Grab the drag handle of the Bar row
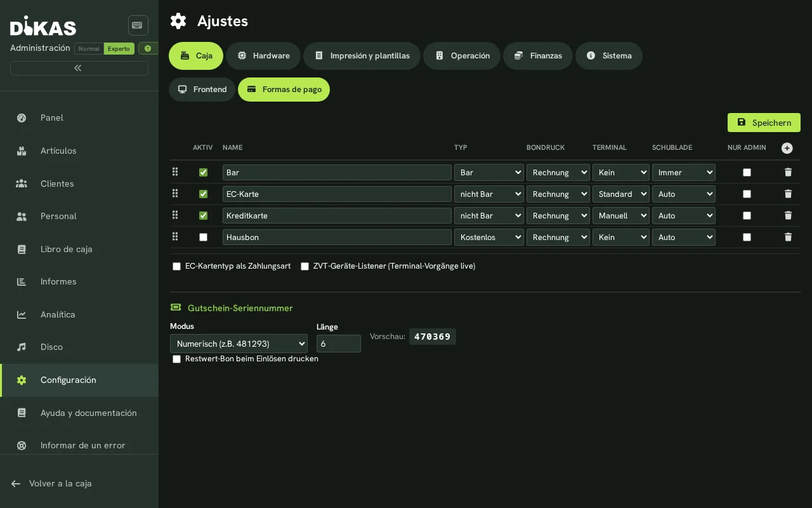This screenshot has width=812, height=508. [175, 171]
